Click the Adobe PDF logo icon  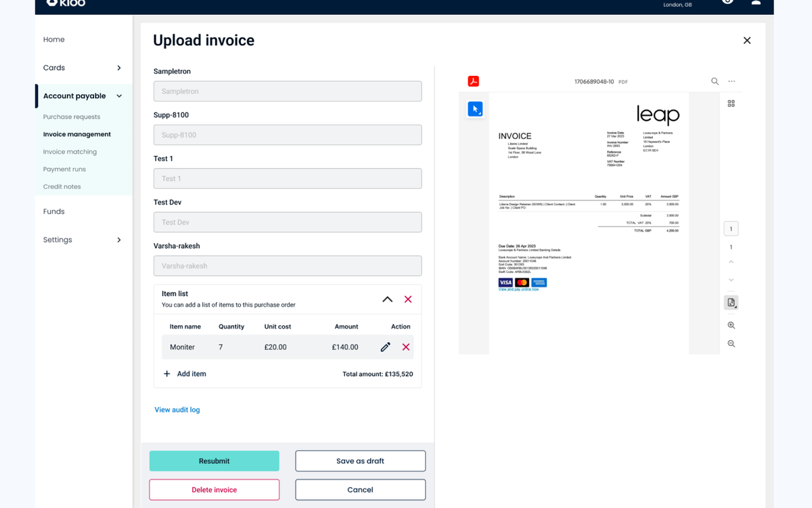pyautogui.click(x=474, y=81)
